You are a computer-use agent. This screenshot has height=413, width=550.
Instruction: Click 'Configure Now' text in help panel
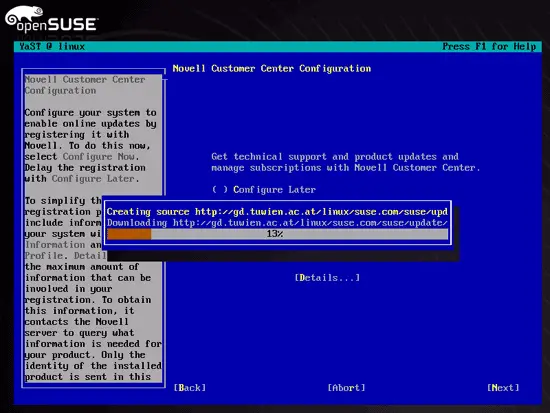pos(100,156)
